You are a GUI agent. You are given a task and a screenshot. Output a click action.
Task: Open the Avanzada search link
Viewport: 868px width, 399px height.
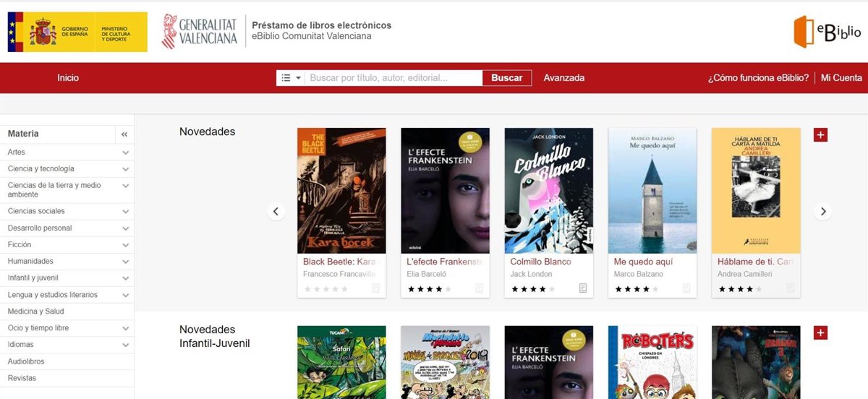tap(563, 78)
